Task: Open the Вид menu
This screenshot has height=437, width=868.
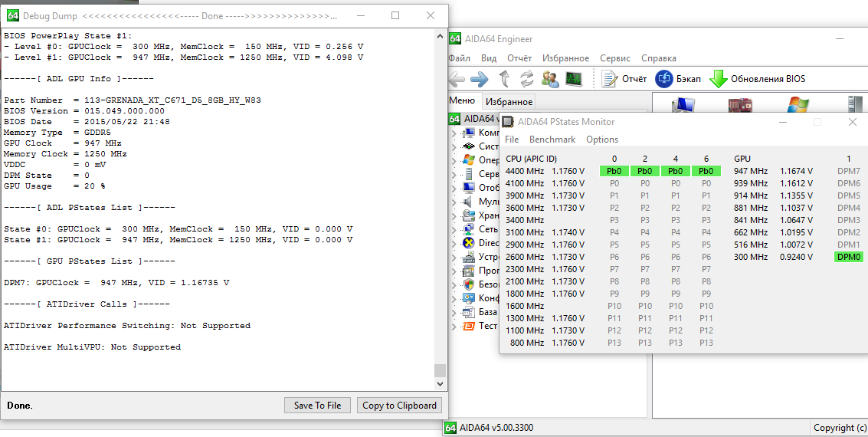Action: (489, 58)
